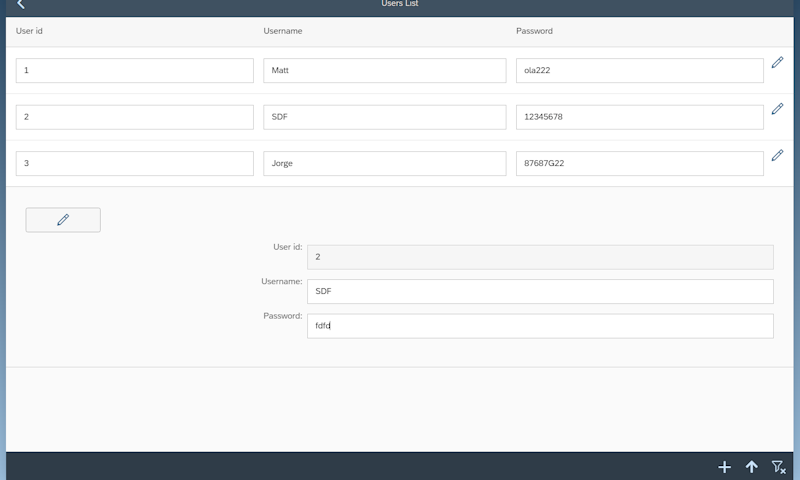Click edit pencil icon for Matt row
The height and width of the screenshot is (480, 800).
pos(777,62)
